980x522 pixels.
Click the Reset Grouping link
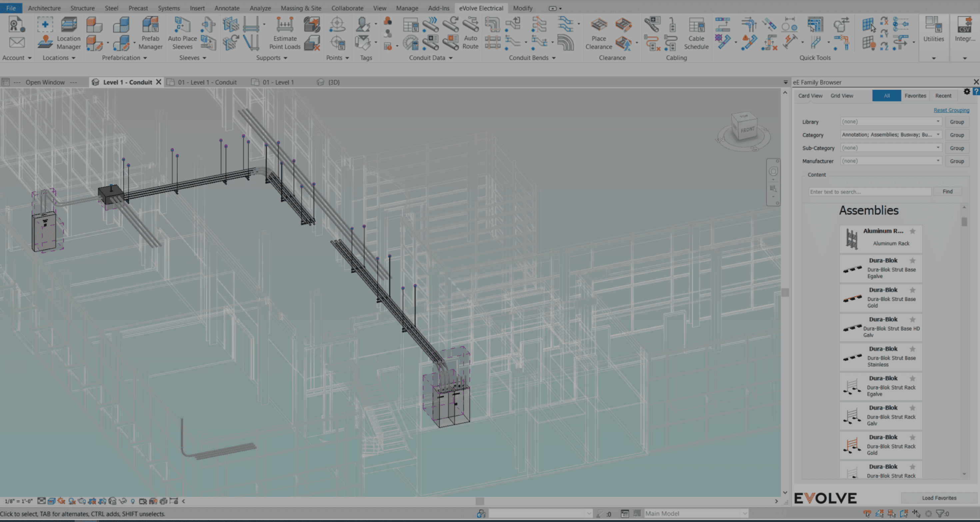click(951, 110)
